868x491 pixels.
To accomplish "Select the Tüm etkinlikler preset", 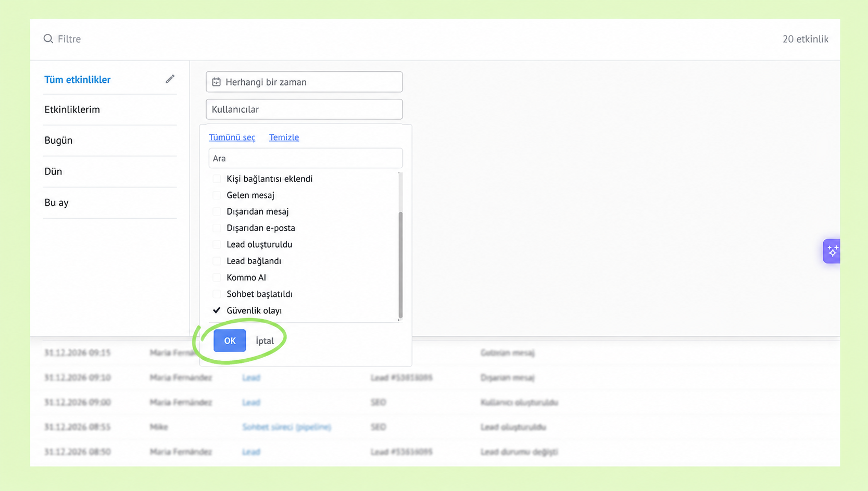I will [78, 80].
